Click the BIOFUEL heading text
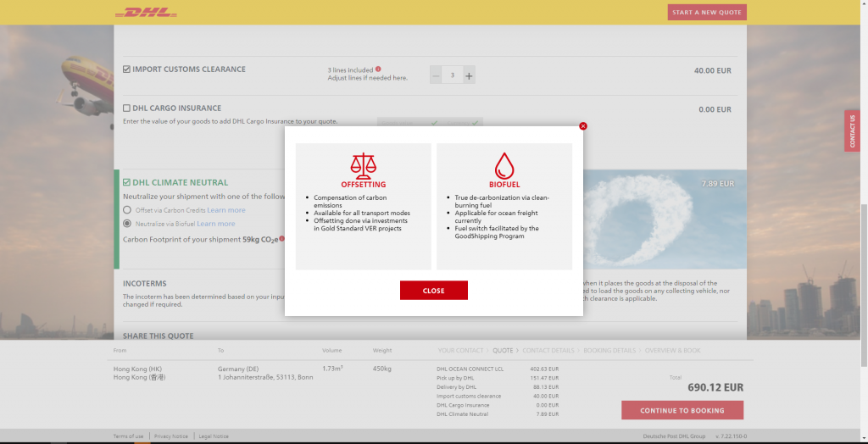868x444 pixels. [504, 185]
